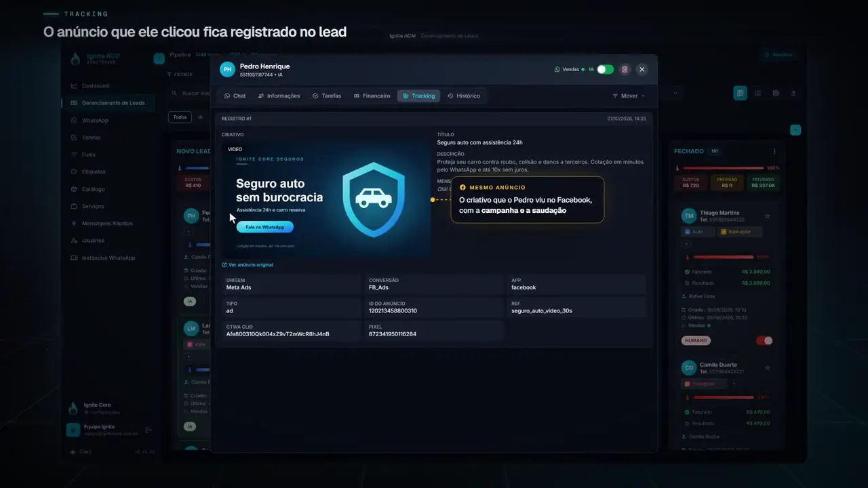This screenshot has height=488, width=868.
Task: Switch pipeline to list view
Action: [757, 93]
